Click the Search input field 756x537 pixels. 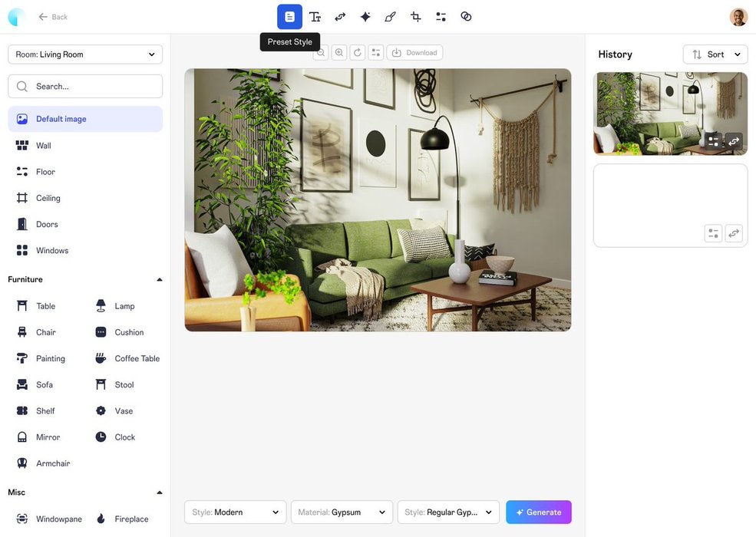click(x=85, y=87)
